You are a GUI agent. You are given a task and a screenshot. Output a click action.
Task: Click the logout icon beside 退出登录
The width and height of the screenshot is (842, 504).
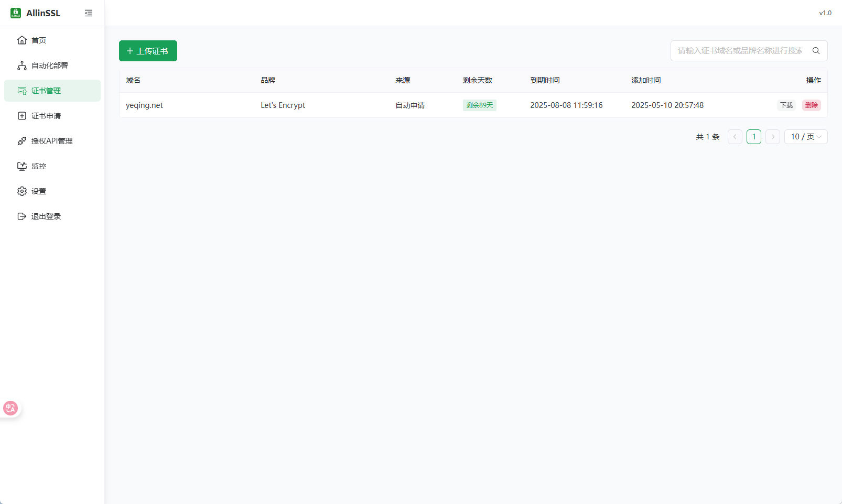(x=22, y=216)
